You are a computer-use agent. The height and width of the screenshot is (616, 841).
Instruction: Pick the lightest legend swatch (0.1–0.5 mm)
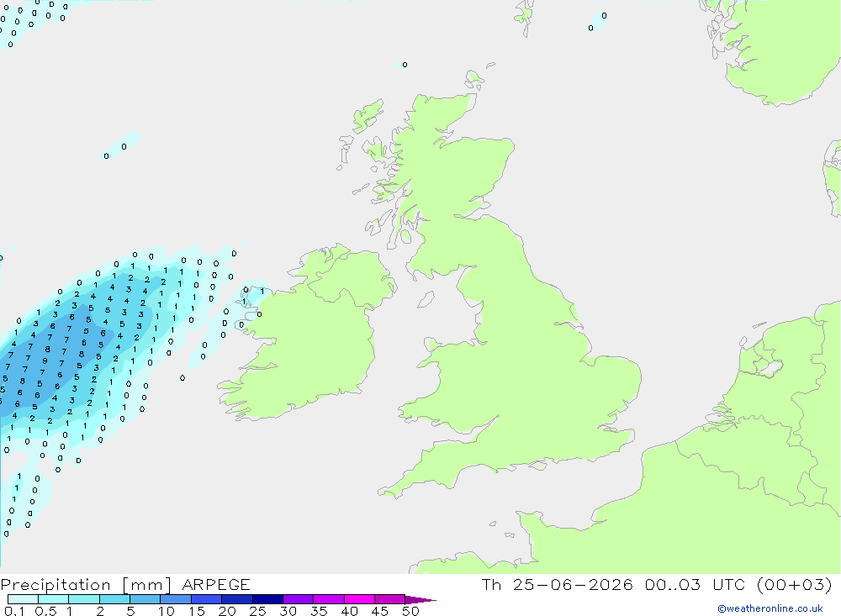tap(23, 599)
